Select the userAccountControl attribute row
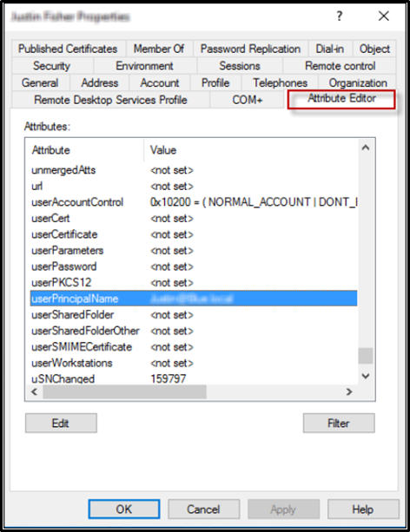The image size is (410, 532). [x=194, y=202]
